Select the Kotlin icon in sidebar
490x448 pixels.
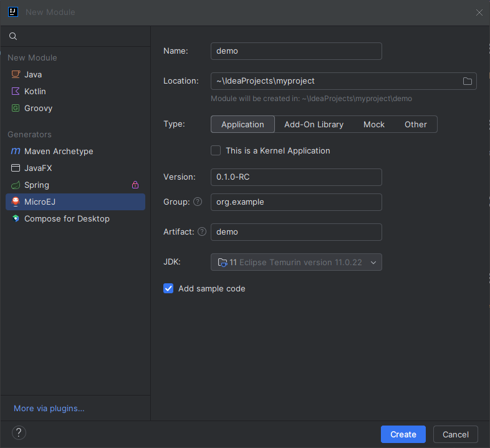(x=16, y=91)
